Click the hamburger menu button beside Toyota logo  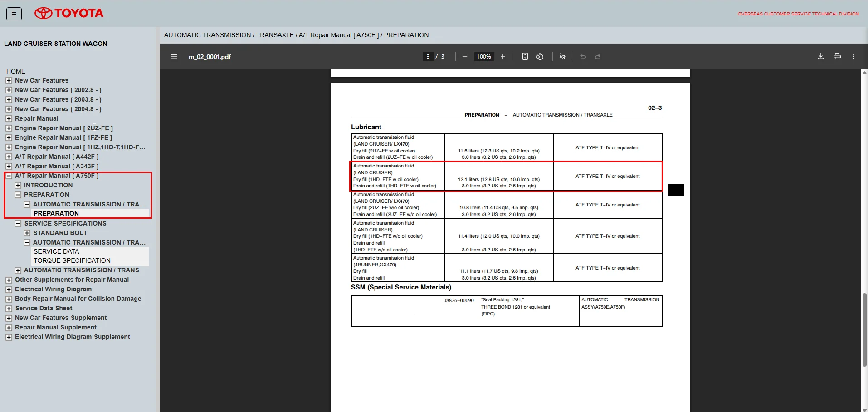[x=14, y=14]
